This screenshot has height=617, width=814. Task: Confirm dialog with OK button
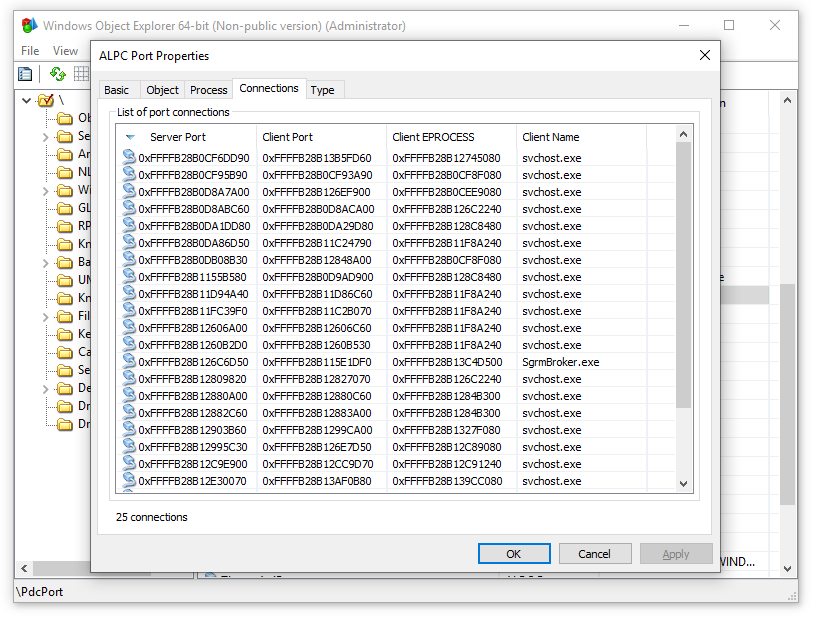click(514, 554)
